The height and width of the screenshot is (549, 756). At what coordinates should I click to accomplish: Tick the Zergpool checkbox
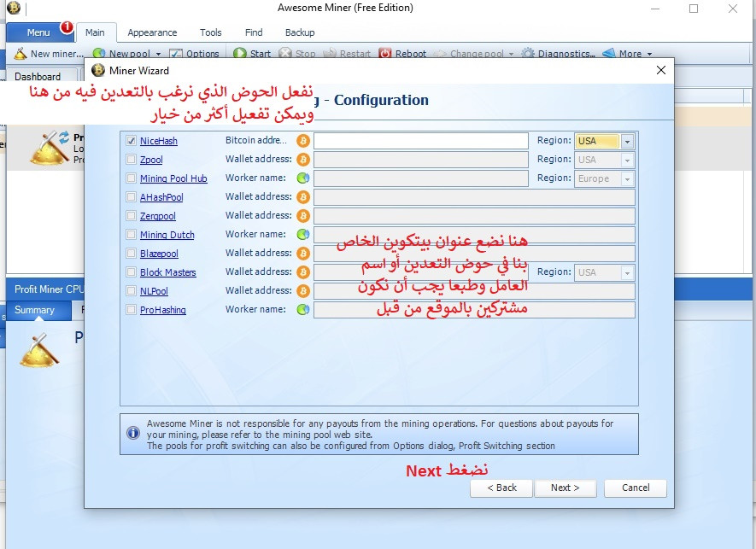tap(131, 215)
